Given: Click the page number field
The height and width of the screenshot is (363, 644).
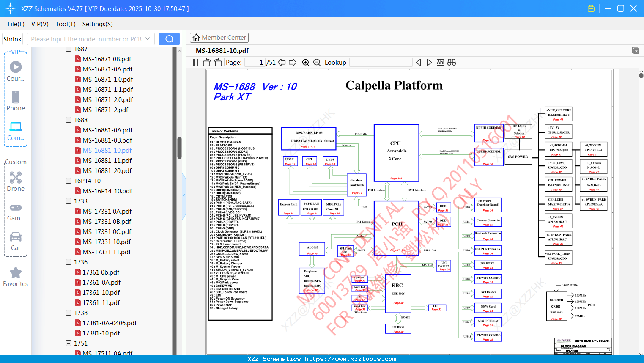Looking at the screenshot, I should pyautogui.click(x=255, y=62).
